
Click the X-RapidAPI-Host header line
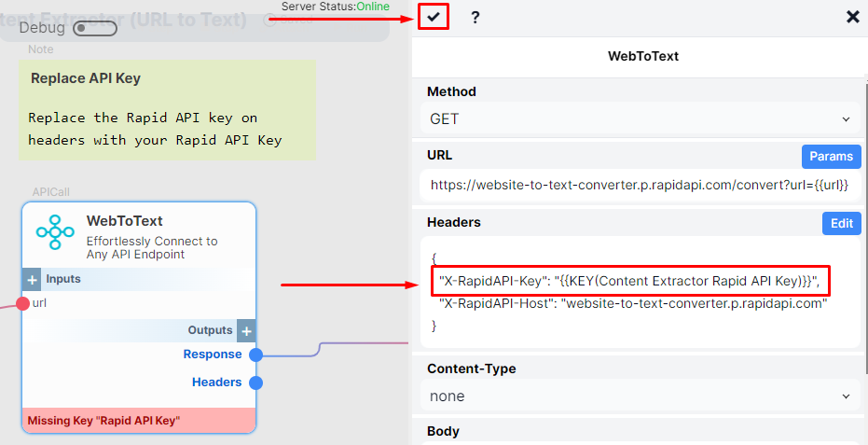click(633, 303)
